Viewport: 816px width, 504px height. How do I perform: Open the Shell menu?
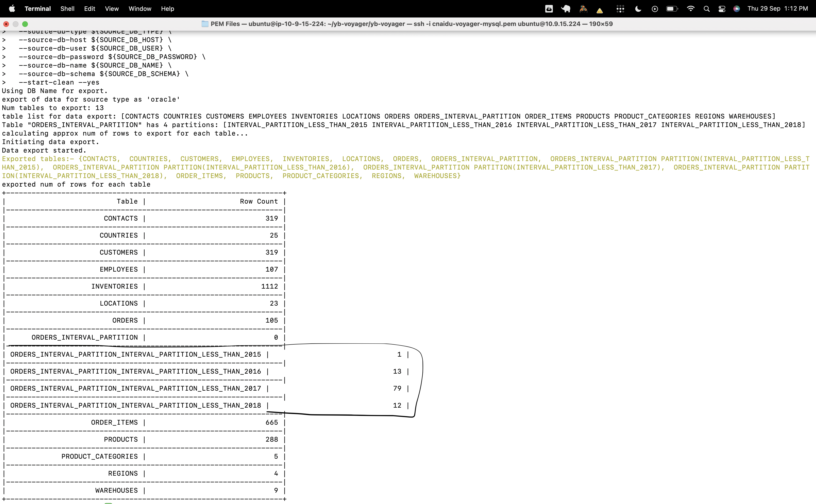click(67, 9)
